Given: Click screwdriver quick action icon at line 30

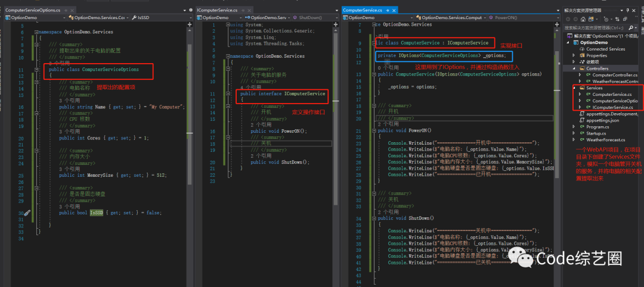Looking at the screenshot, I should [27, 213].
